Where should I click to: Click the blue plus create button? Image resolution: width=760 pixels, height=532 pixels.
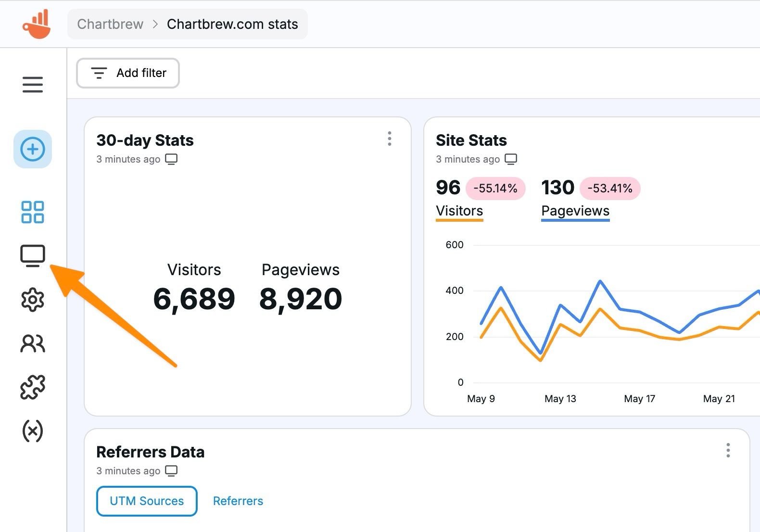33,149
